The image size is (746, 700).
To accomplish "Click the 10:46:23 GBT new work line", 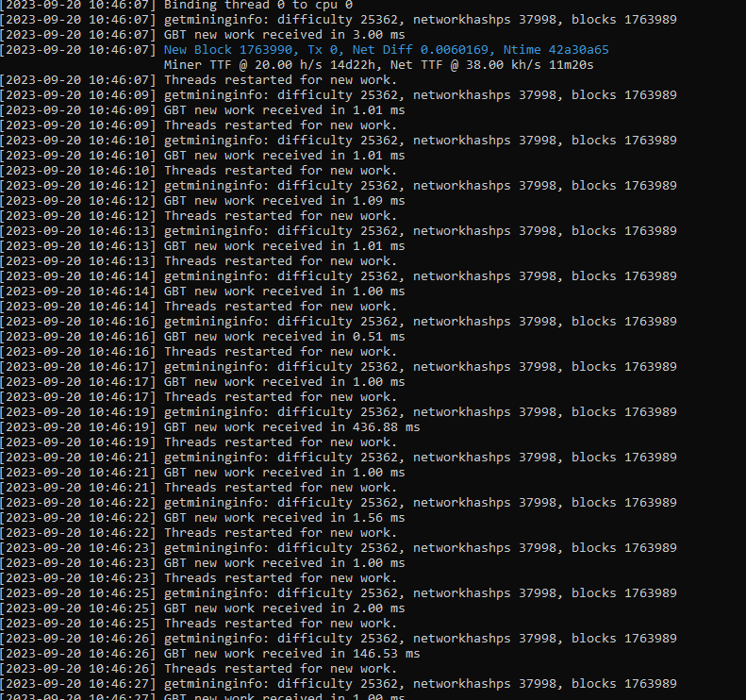I will coord(203,563).
